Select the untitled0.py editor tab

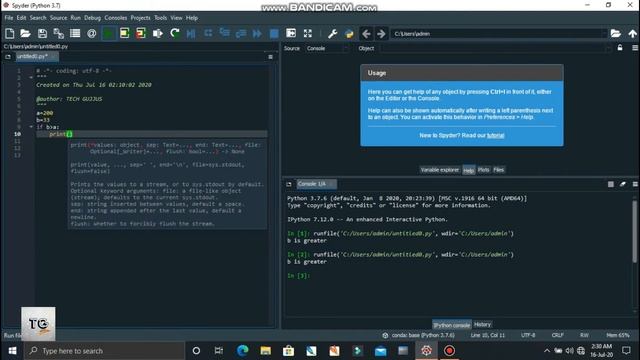point(36,56)
